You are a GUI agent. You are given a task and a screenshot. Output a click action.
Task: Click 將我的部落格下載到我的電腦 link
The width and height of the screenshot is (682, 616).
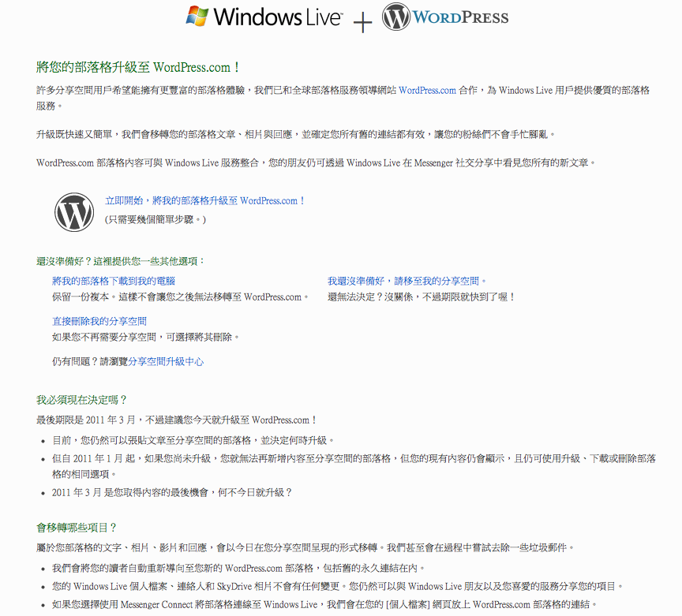[x=114, y=282]
